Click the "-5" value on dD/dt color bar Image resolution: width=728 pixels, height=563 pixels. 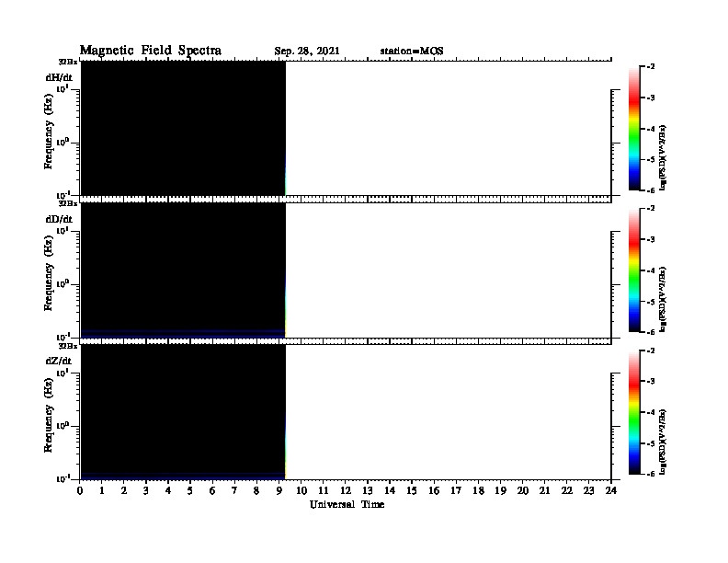651,302
